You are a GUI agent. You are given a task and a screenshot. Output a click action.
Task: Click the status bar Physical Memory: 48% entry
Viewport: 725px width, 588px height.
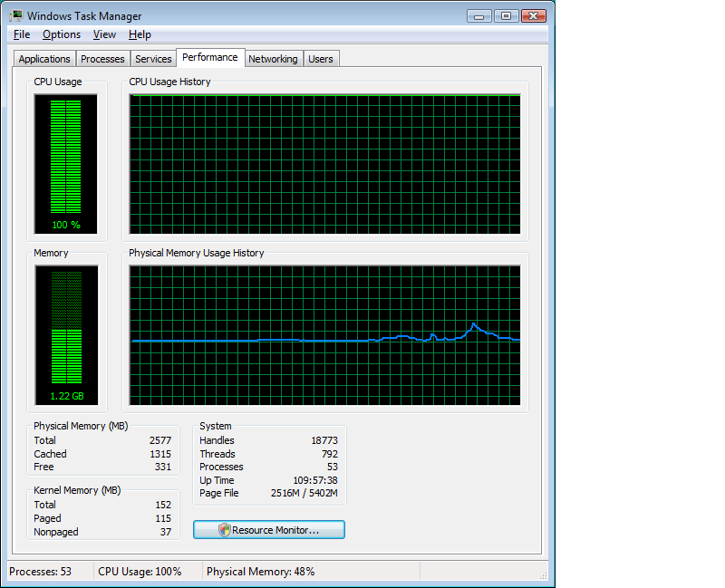point(261,572)
